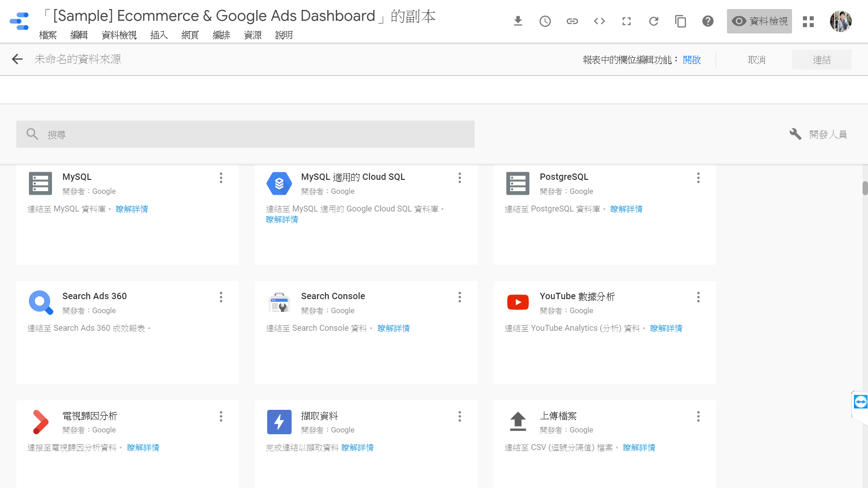Click the download report icon
Image resolution: width=868 pixels, height=488 pixels.
click(518, 21)
